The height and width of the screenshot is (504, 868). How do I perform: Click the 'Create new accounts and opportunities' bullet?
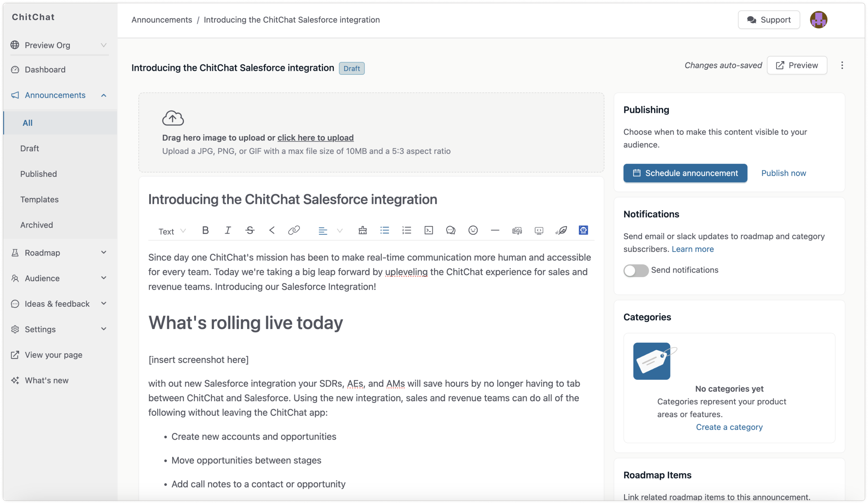coord(254,436)
